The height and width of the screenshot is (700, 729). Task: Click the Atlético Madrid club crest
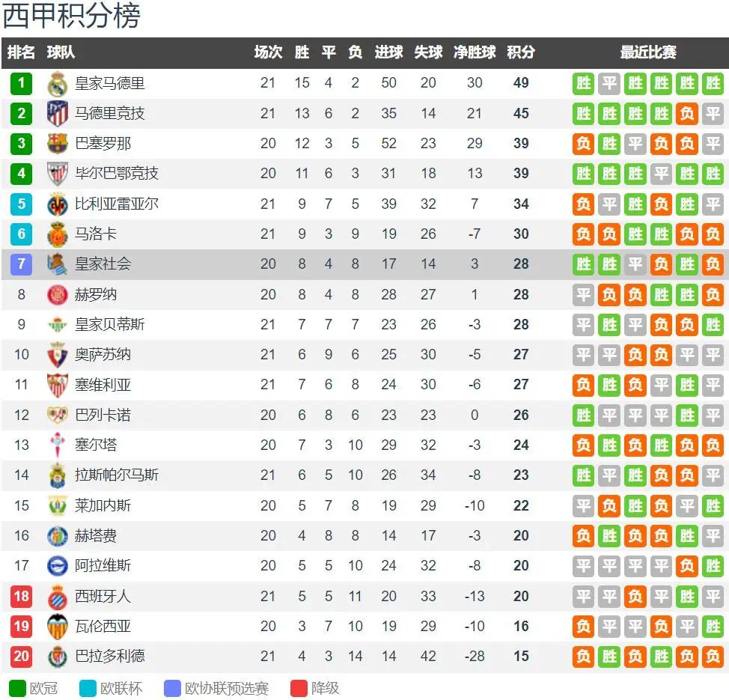(x=58, y=114)
